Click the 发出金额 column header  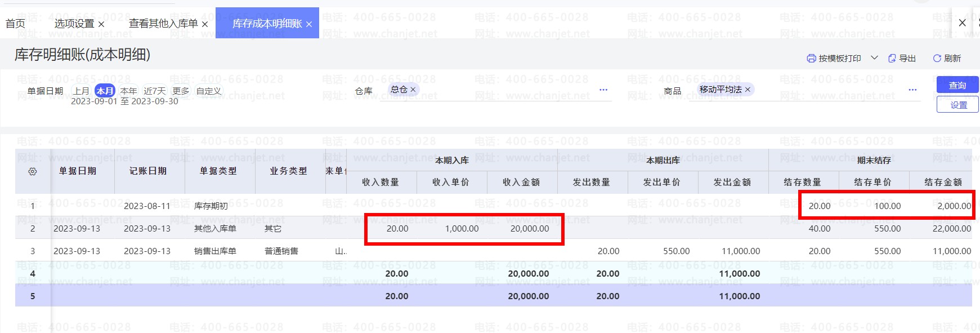[732, 182]
